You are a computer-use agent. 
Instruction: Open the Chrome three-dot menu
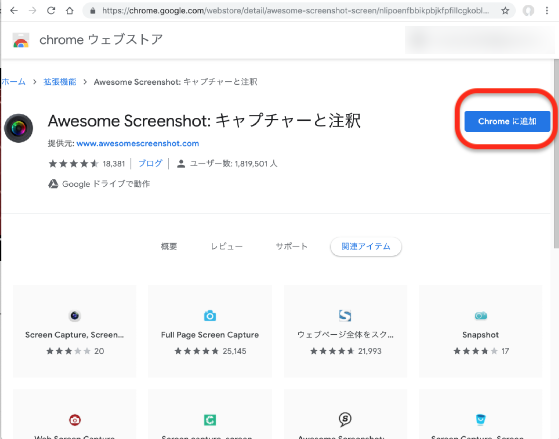(x=547, y=11)
